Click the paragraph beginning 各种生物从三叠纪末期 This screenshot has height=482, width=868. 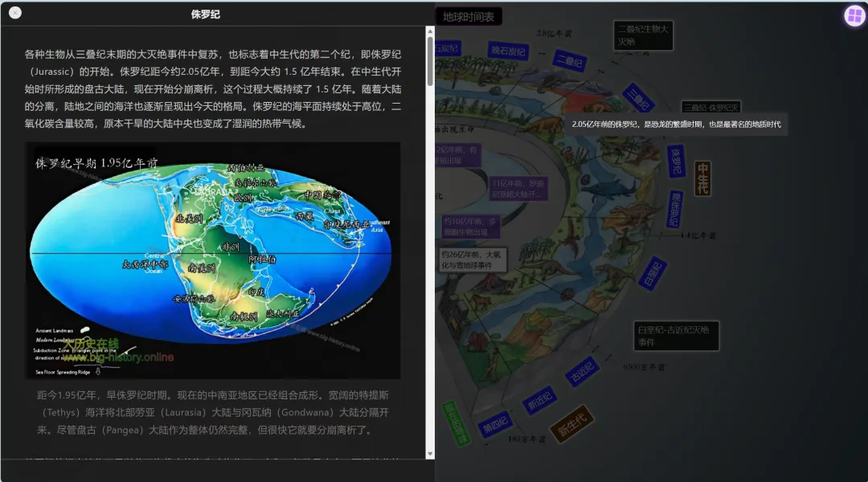point(212,89)
